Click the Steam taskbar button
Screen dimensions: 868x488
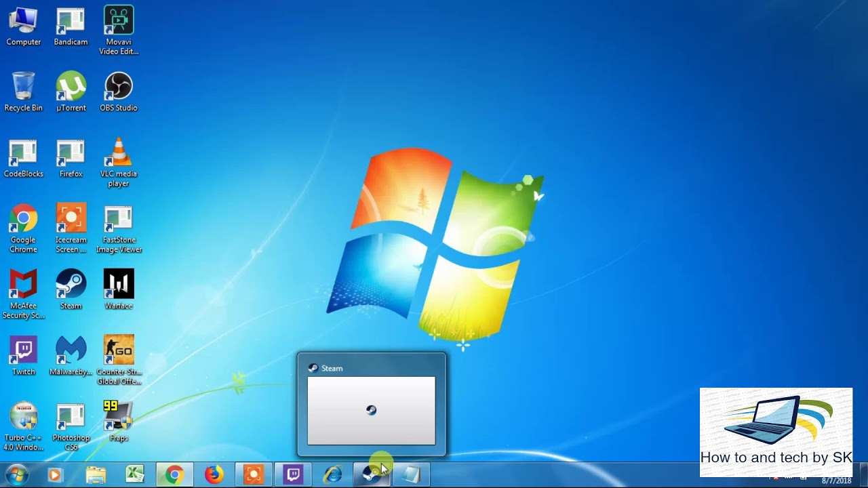click(x=372, y=475)
